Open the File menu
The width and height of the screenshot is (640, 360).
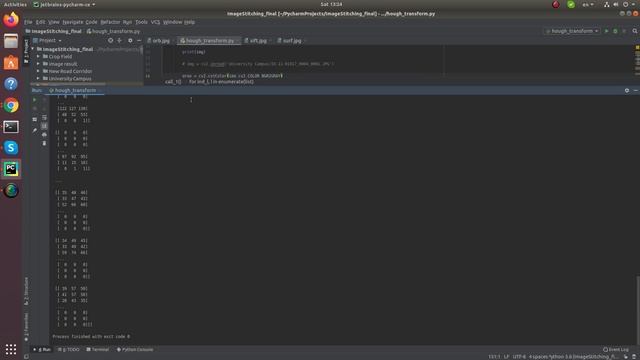[x=28, y=22]
